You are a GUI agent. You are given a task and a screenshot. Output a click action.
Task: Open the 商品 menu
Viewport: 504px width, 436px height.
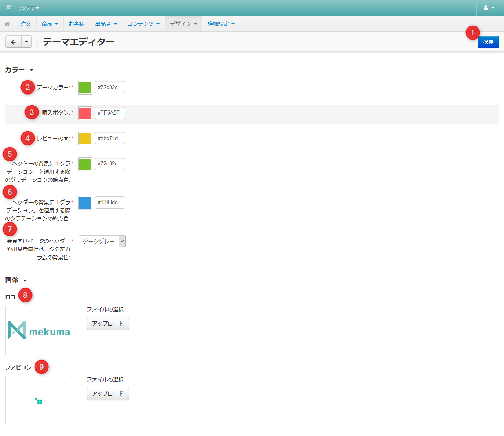(50, 24)
